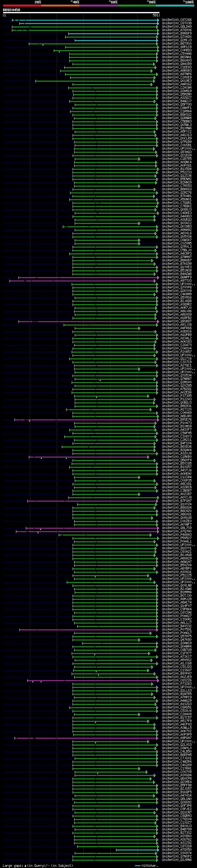Click the ruler end position 581
Image resolution: width=197 pixels, height=868 pixels.
point(155,15)
